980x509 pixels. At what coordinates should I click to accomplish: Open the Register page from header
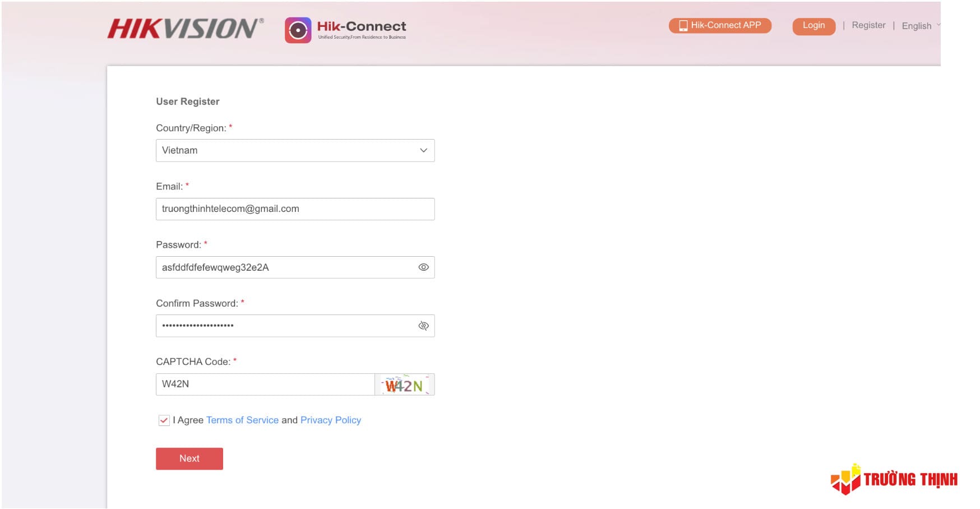click(868, 25)
